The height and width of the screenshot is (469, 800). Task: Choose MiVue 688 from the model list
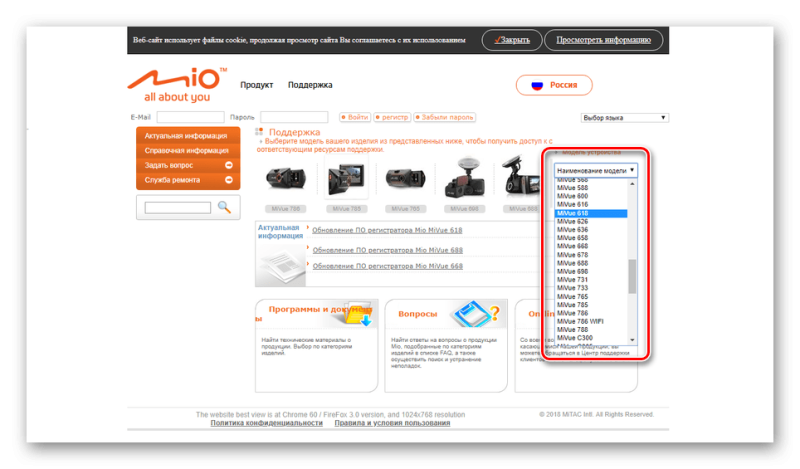[x=591, y=263]
